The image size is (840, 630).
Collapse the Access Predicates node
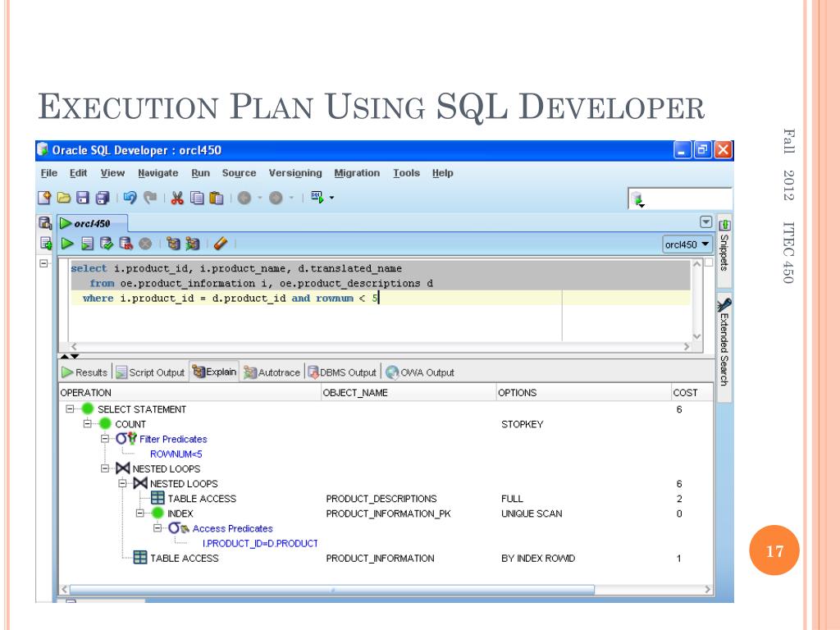pyautogui.click(x=157, y=528)
